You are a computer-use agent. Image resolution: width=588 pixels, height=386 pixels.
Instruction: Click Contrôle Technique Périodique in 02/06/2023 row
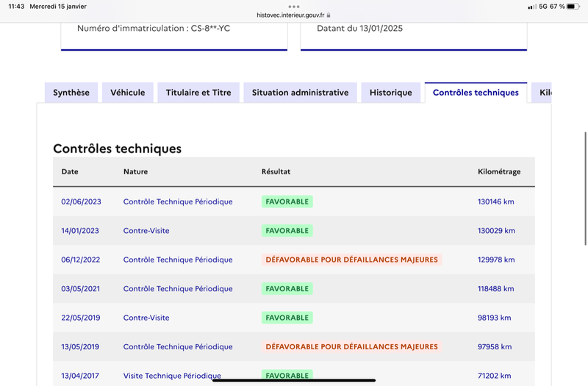(178, 201)
